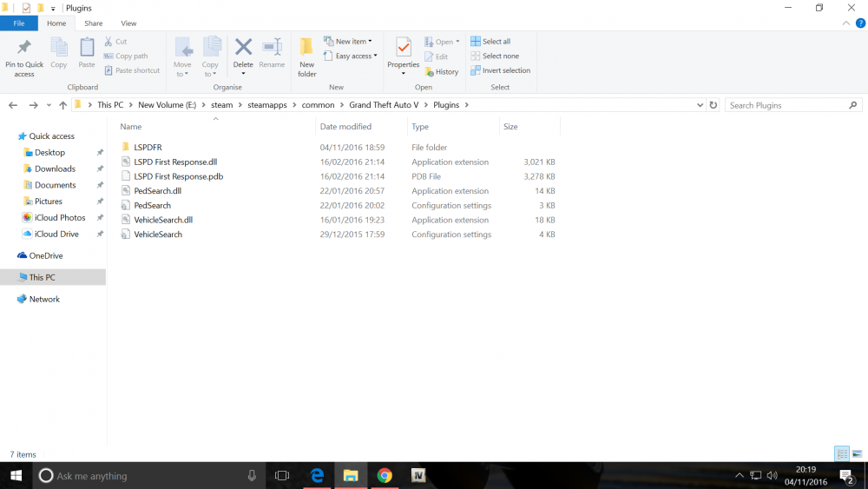Go up to Grand Theft Auto V folder
The image size is (868, 489).
62,105
